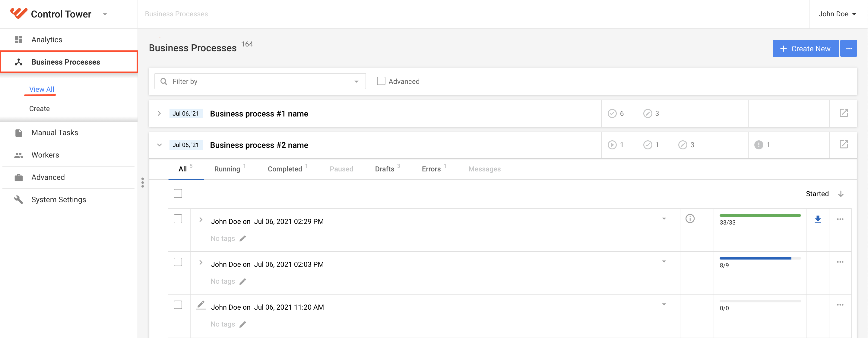
Task: Click the error alert icon for Business process #2
Action: point(758,145)
